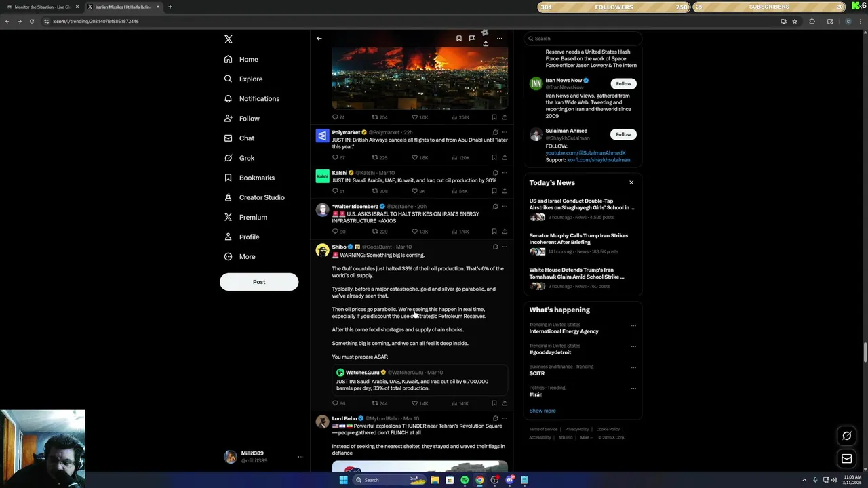Open header three-dot more options

pos(500,39)
